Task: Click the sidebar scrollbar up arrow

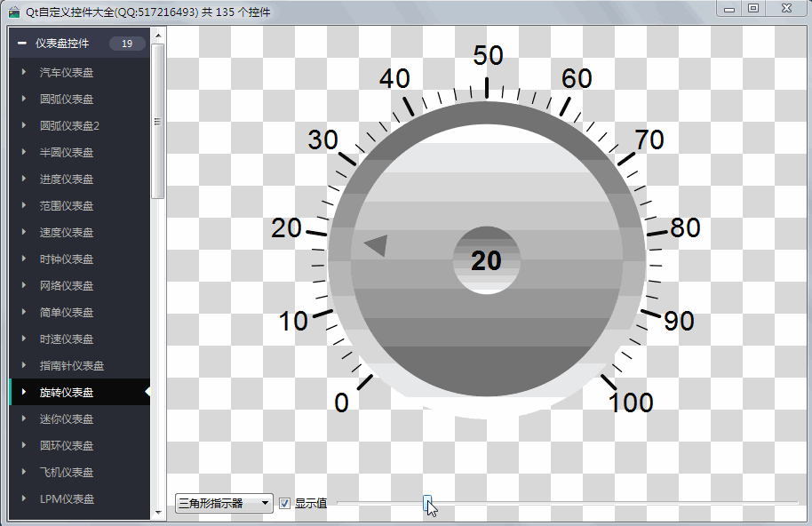Action: click(x=158, y=36)
